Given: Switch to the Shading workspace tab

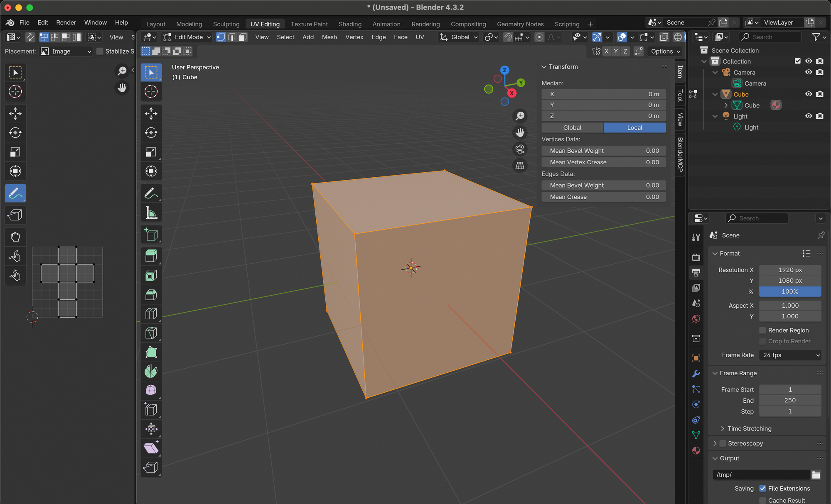Looking at the screenshot, I should [x=350, y=24].
